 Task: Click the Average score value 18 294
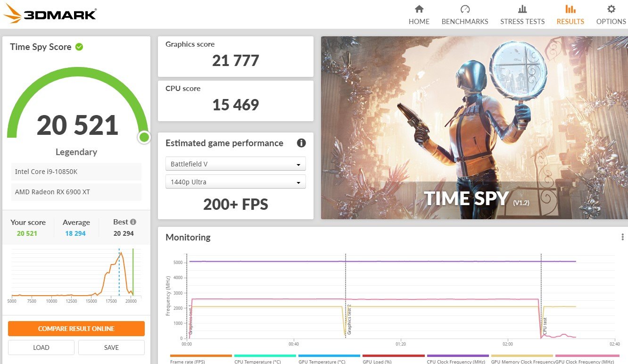[x=76, y=233]
